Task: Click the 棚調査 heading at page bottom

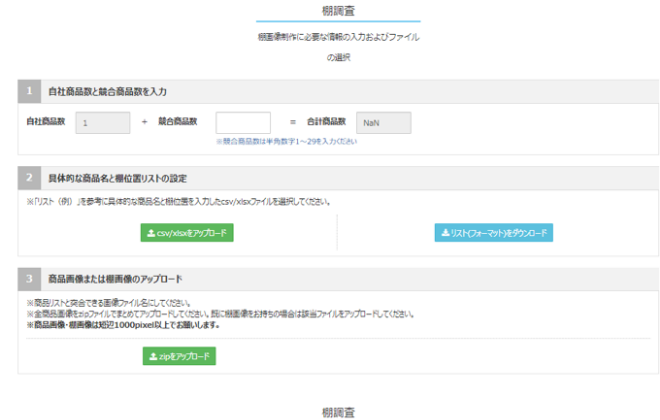Action: 338,411
